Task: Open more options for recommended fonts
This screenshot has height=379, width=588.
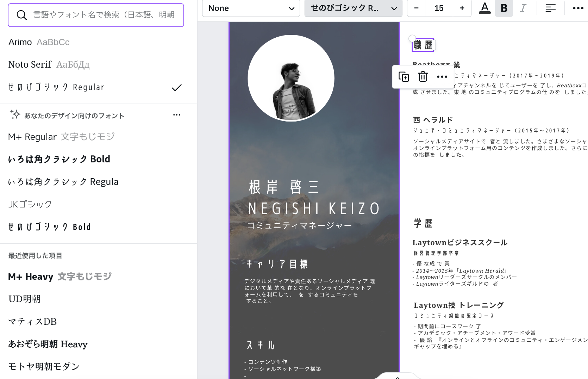Action: pos(177,115)
